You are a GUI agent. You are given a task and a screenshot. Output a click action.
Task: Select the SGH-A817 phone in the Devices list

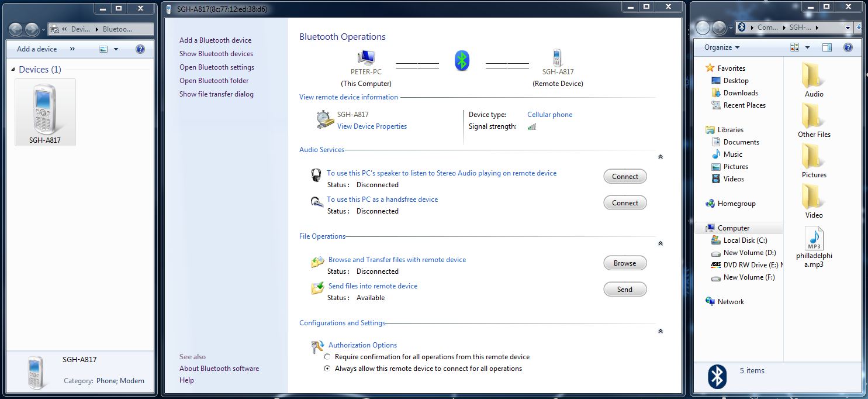tap(45, 112)
